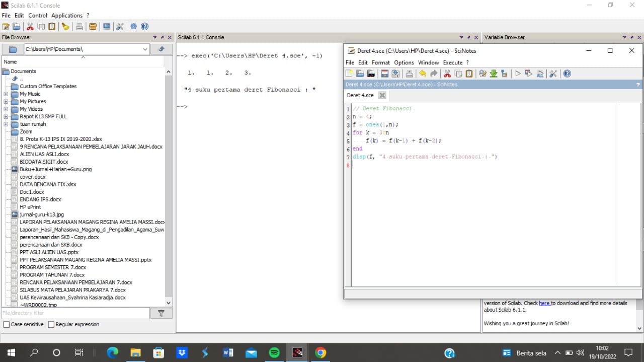Open the Berita sela news widget

(525, 353)
